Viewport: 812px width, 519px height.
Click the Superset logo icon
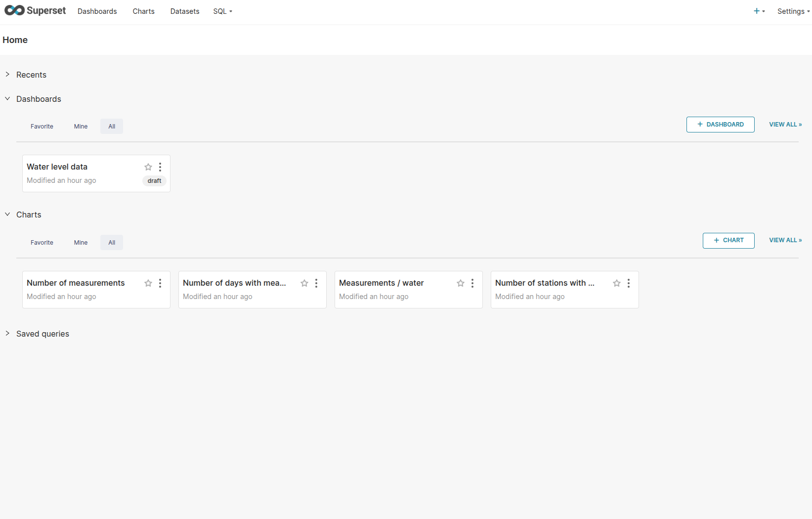pos(15,10)
